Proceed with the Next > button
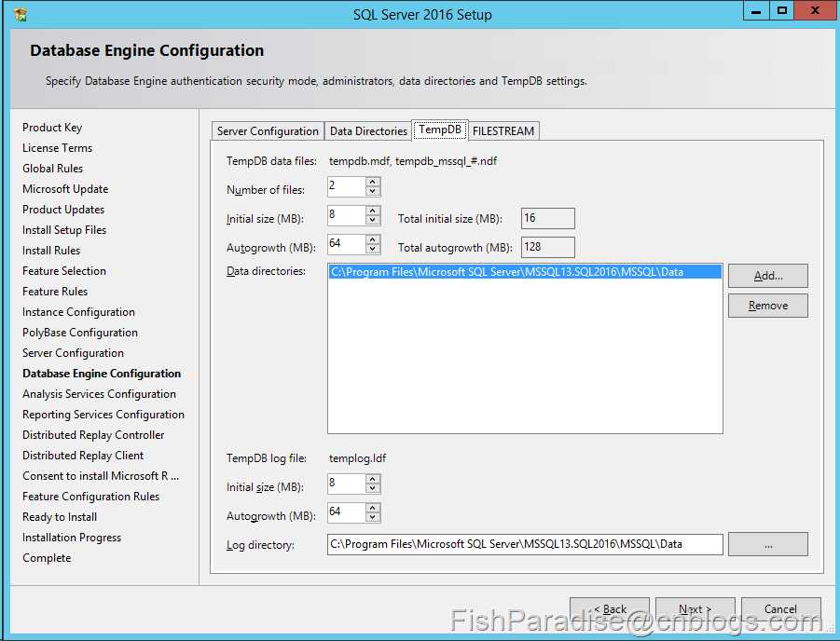 point(695,609)
